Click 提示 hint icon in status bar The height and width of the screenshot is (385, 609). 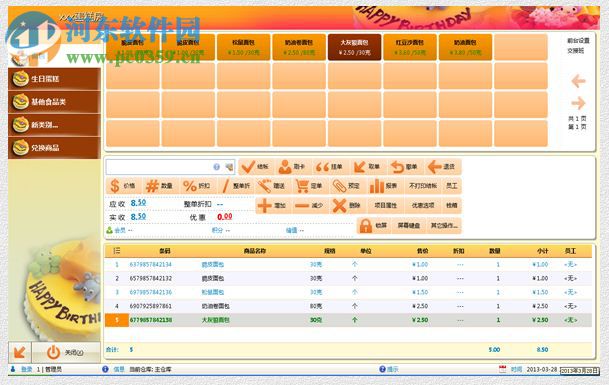[x=382, y=369]
